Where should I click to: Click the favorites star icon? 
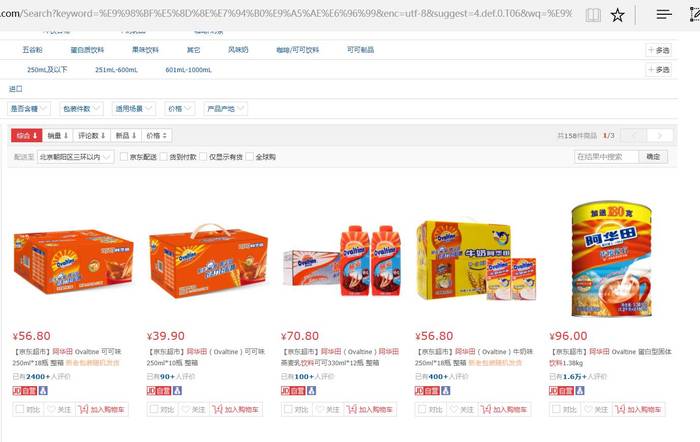tap(617, 15)
